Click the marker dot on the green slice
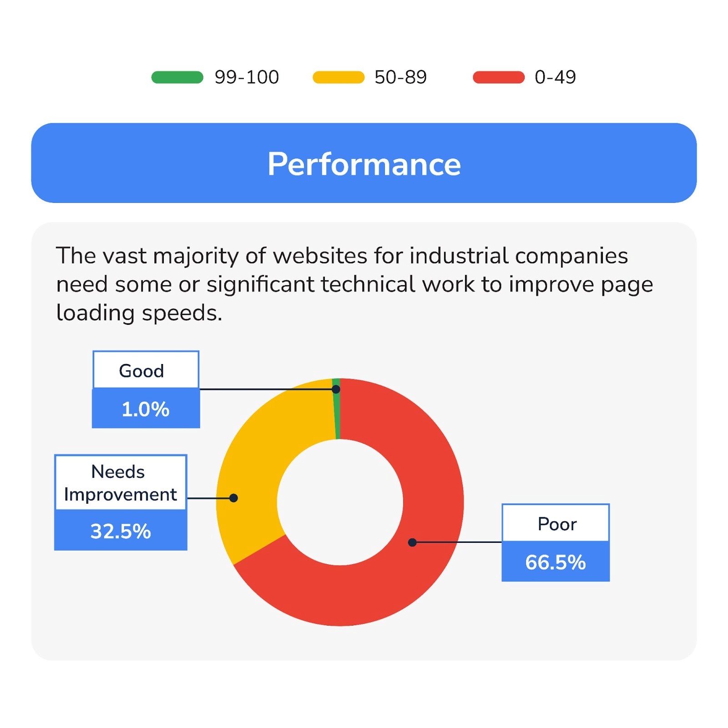Viewport: 728px width, 728px height. 336,389
